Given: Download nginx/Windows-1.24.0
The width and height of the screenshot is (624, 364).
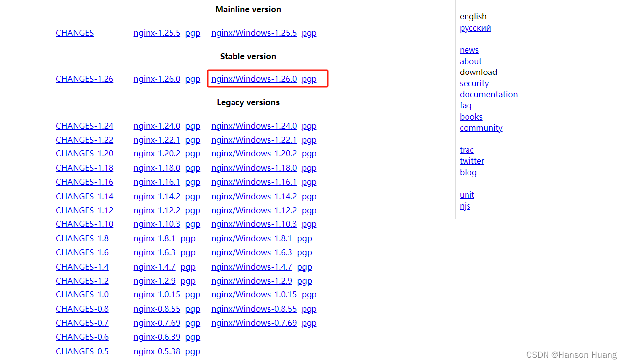Looking at the screenshot, I should [x=254, y=126].
